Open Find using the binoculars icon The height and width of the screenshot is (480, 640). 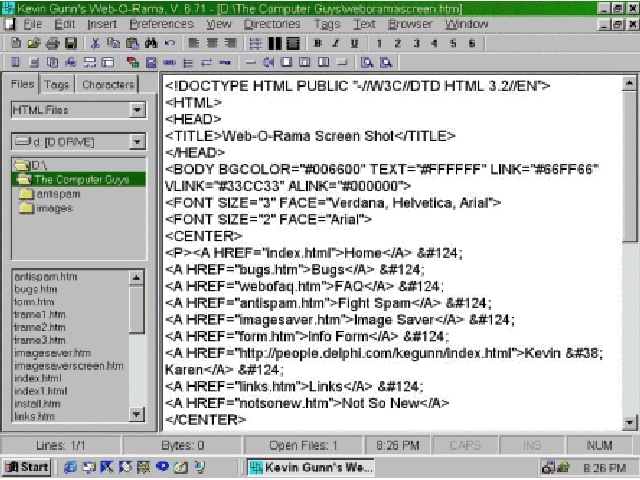[x=150, y=44]
